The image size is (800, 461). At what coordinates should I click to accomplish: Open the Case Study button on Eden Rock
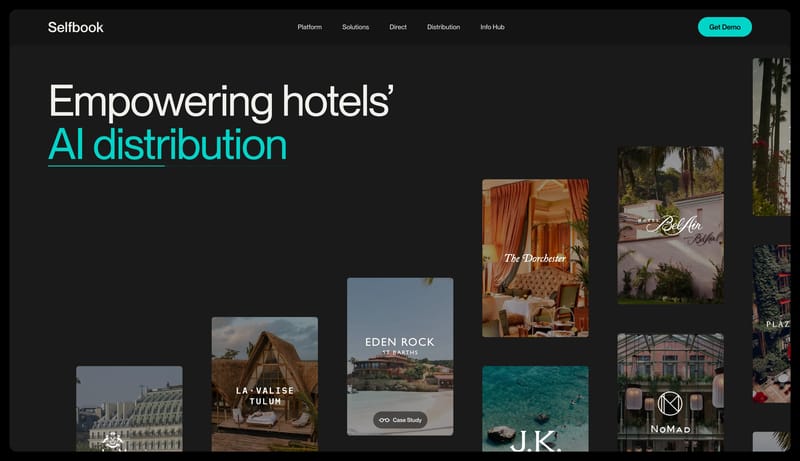400,420
